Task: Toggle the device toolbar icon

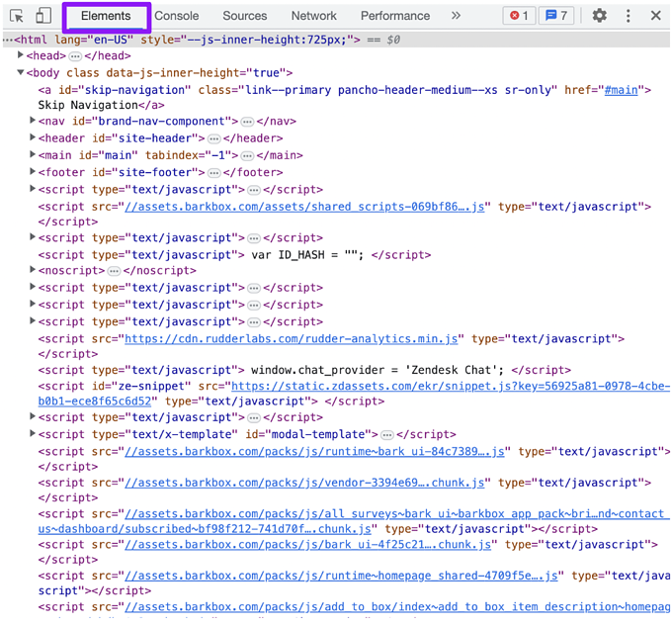Action: [43, 16]
